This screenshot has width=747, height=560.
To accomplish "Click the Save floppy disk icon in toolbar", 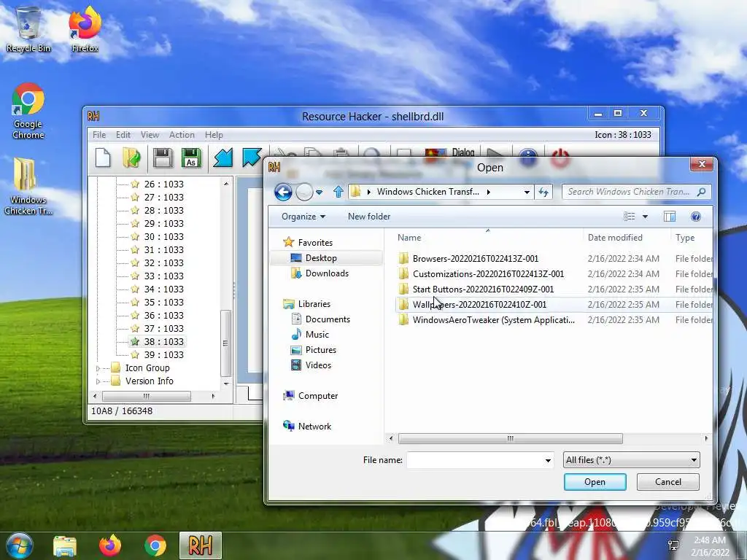I will (163, 158).
